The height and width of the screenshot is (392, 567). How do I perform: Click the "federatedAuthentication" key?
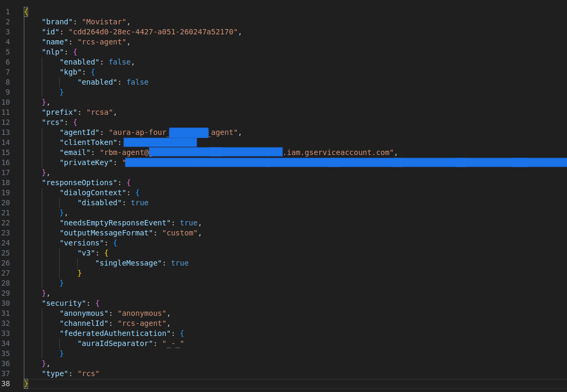pyautogui.click(x=115, y=333)
